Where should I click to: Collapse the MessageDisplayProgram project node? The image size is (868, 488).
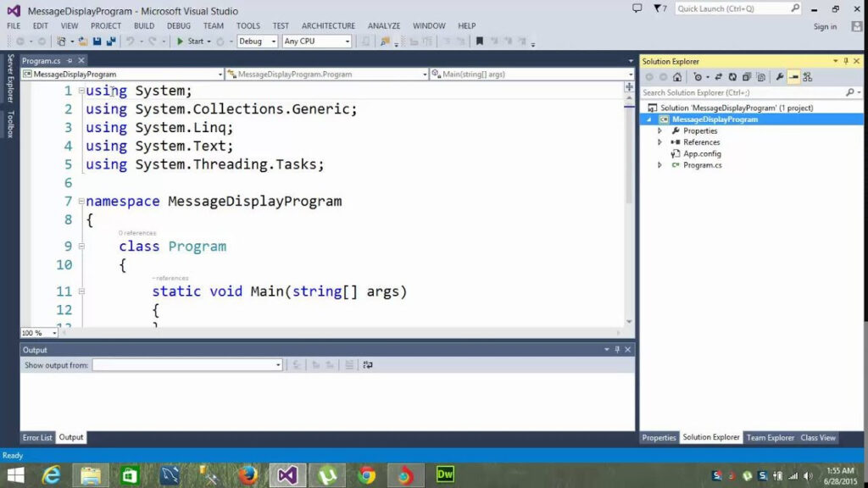pos(648,119)
